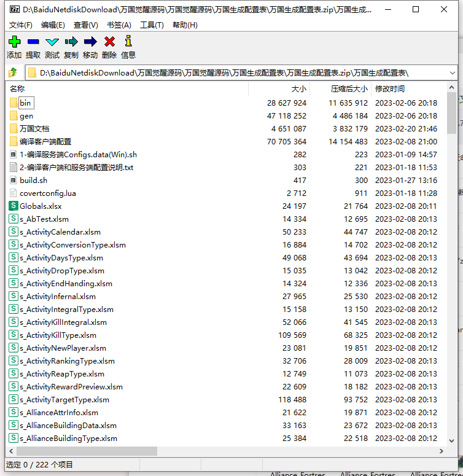Click the Copy (复制) toolbar icon
Screen dimensions: 463x476
71,42
